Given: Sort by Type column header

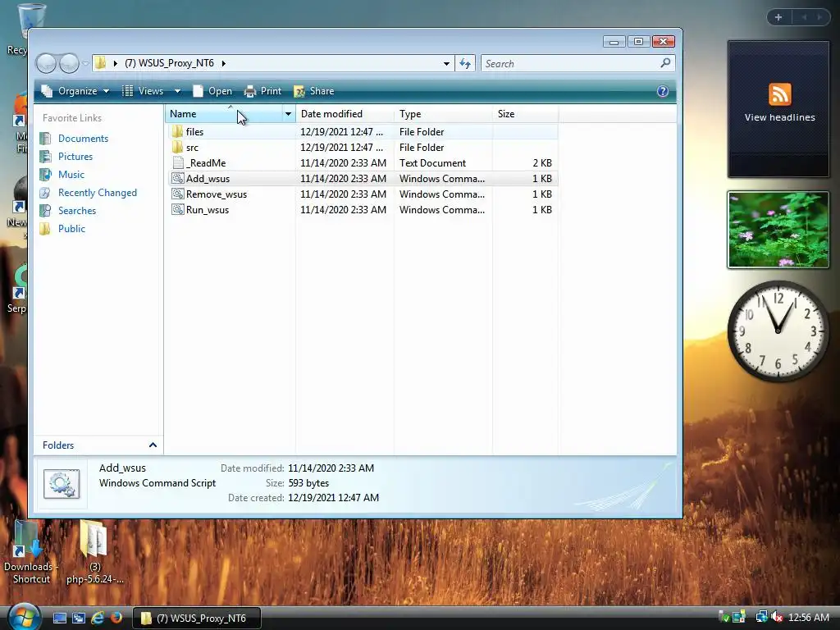Looking at the screenshot, I should pos(443,113).
